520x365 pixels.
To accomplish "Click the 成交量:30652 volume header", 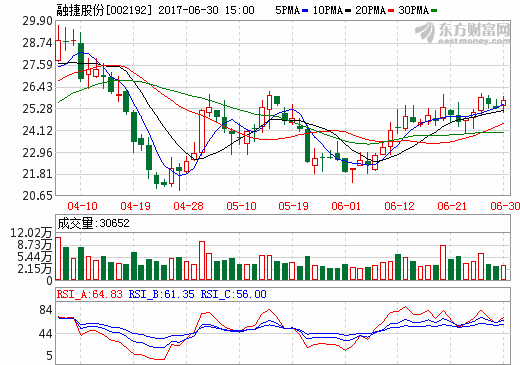I will click(x=93, y=223).
